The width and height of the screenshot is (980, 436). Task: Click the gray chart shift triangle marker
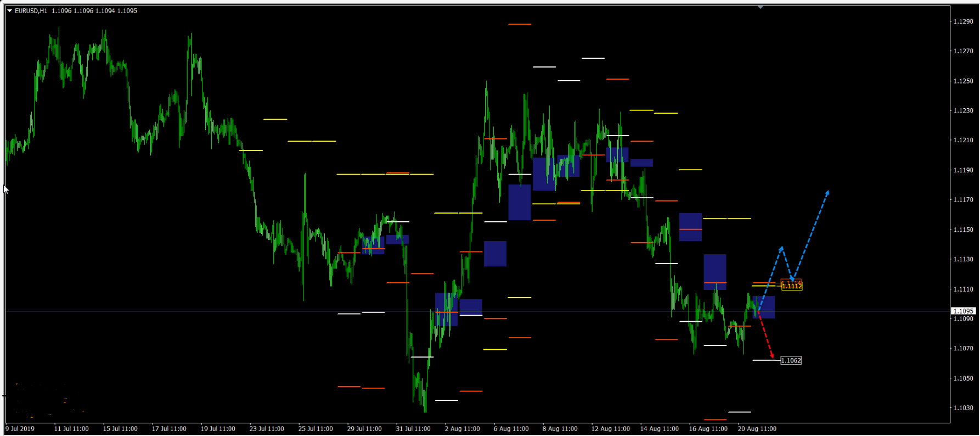760,7
